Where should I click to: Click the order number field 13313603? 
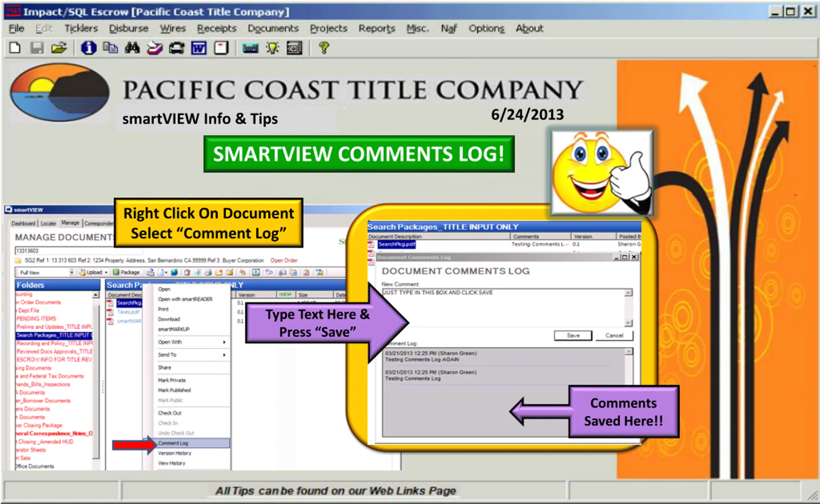coord(78,251)
